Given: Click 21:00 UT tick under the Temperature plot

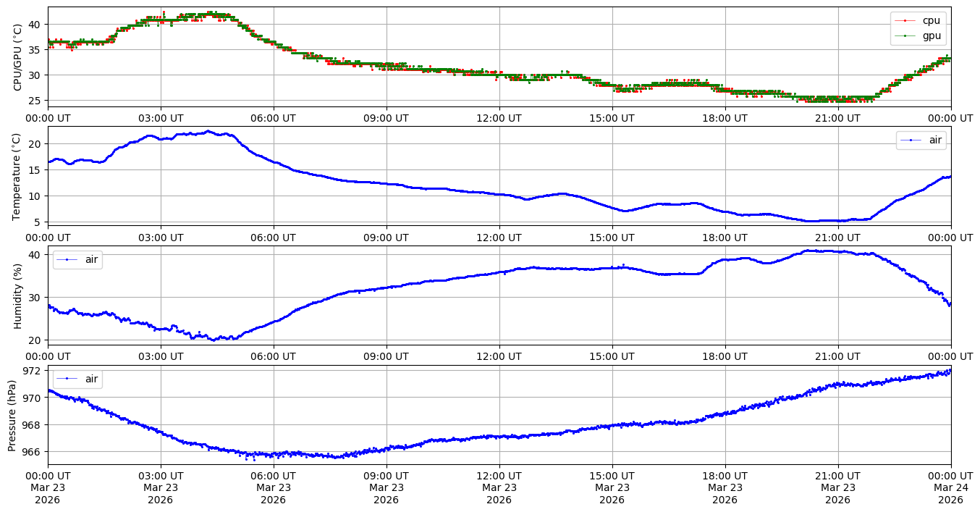Looking at the screenshot, I should [x=837, y=237].
